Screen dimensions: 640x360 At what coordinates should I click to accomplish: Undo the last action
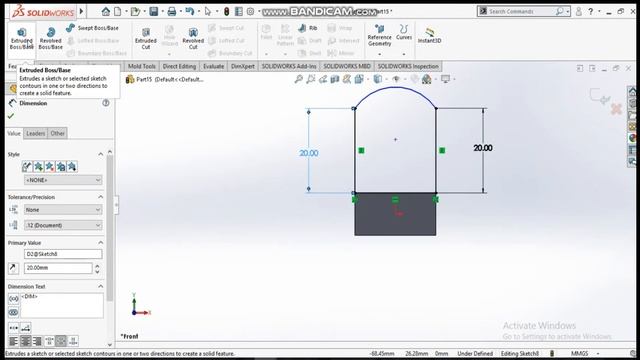point(190,11)
